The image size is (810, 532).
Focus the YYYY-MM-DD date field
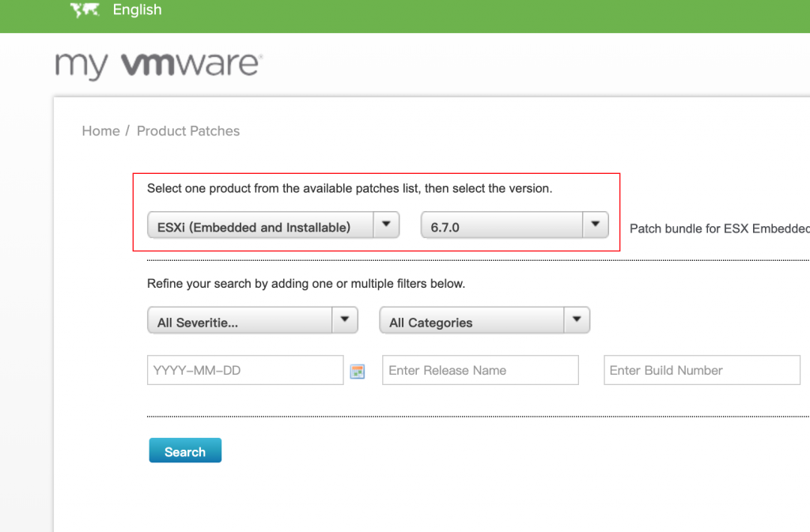coord(245,370)
